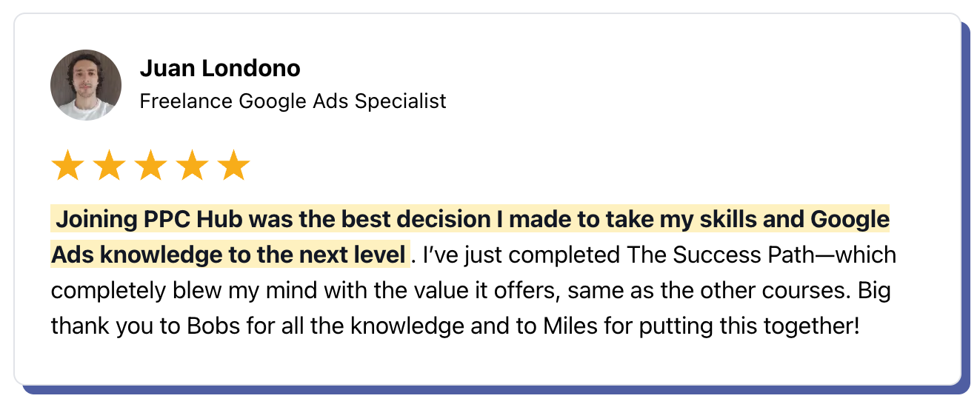Click the first star in the rating
This screenshot has height=407, width=980.
pos(67,166)
